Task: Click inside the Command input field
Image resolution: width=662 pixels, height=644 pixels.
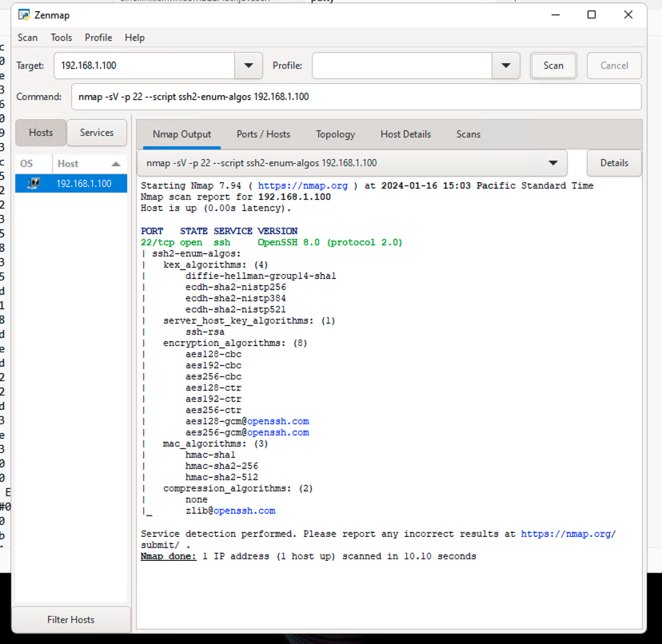Action: [356, 97]
